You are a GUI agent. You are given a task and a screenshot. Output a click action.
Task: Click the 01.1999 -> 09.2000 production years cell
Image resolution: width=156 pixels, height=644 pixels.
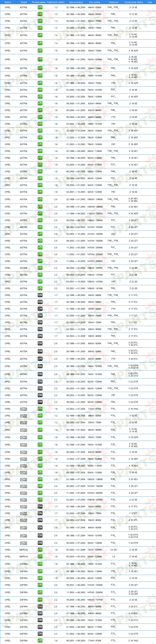[x=76, y=83]
